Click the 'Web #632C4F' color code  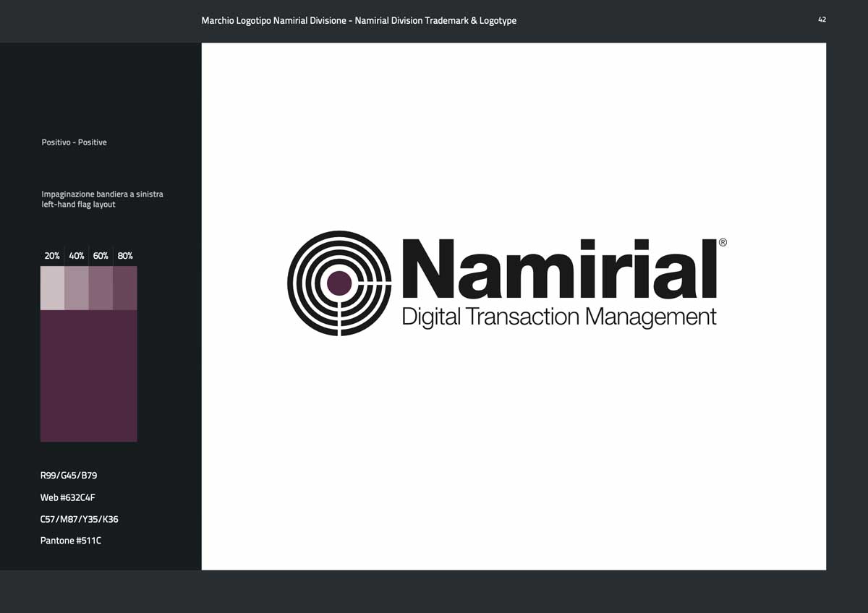click(68, 497)
